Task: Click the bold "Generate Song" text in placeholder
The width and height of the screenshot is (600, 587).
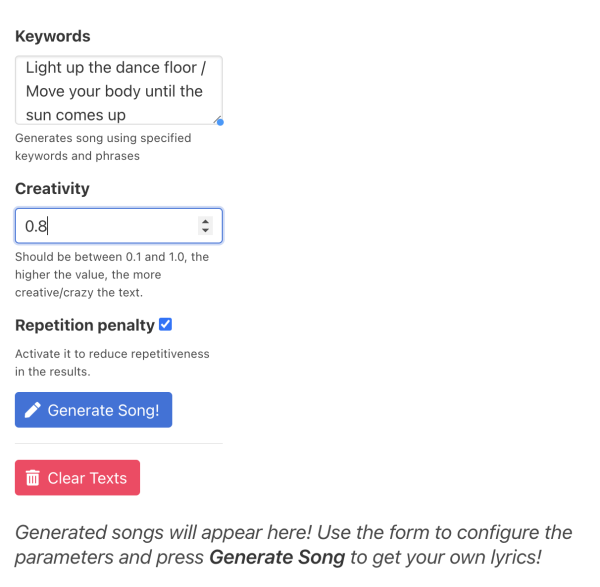Action: 277,556
